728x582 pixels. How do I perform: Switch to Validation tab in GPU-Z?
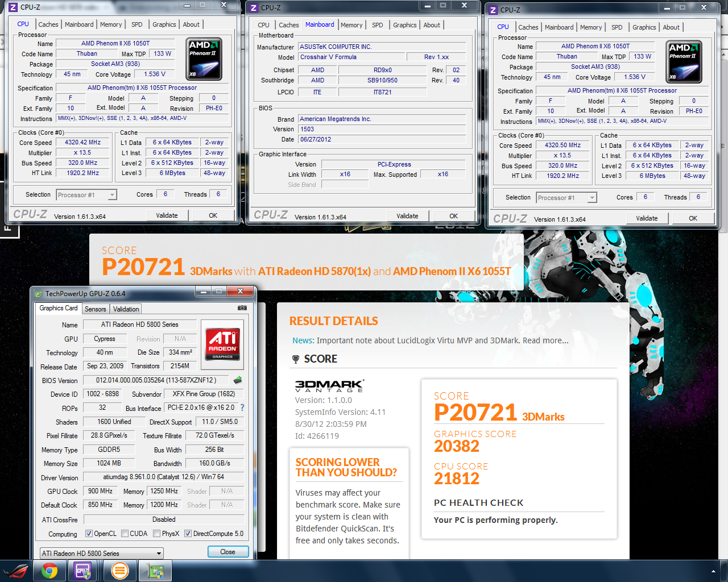click(x=126, y=309)
